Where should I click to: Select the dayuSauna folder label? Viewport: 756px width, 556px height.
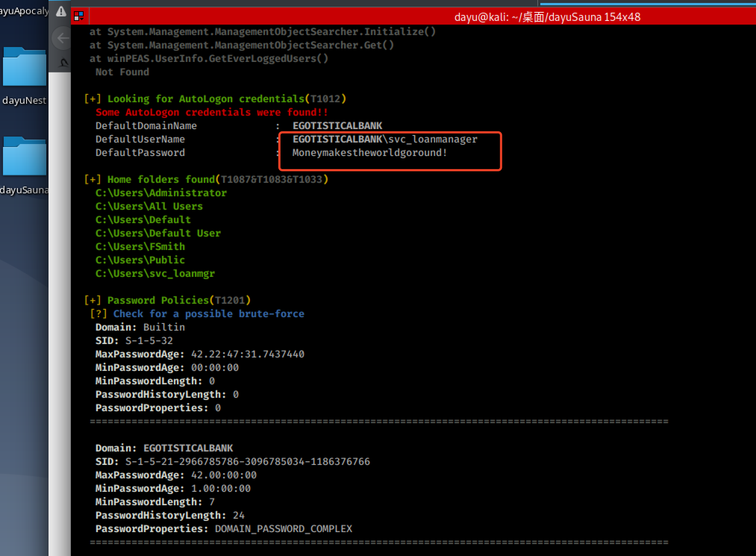tap(24, 190)
